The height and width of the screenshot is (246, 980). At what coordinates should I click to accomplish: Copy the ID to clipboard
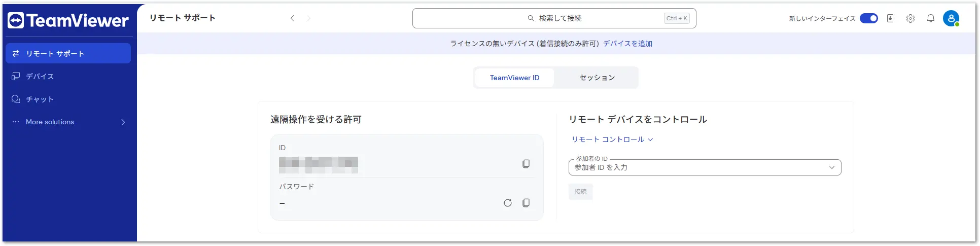point(526,164)
